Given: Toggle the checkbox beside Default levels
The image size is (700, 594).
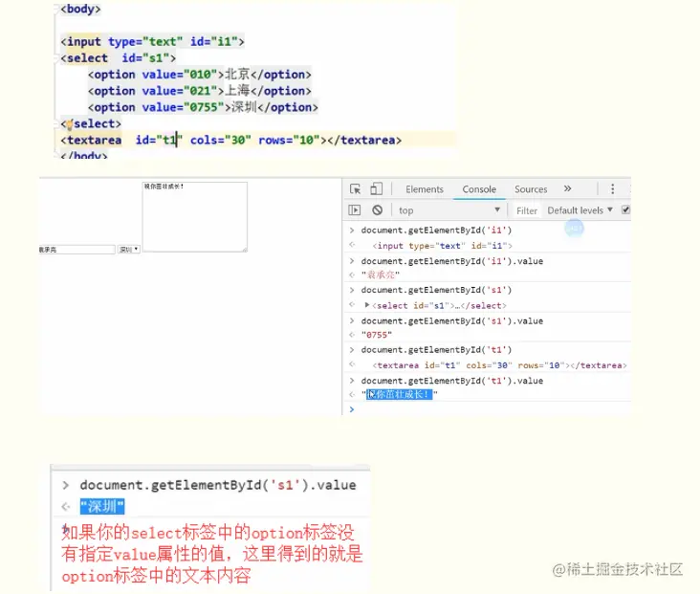Looking at the screenshot, I should pos(626,209).
